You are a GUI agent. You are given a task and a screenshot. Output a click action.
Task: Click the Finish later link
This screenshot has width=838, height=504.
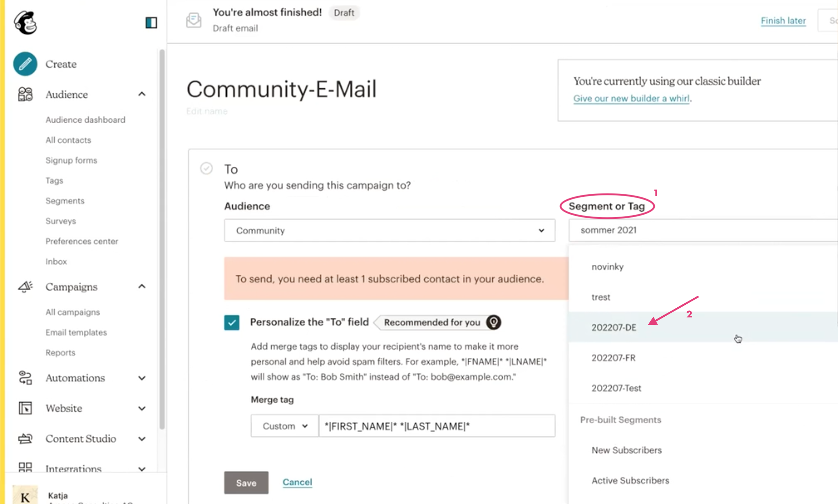(x=783, y=21)
